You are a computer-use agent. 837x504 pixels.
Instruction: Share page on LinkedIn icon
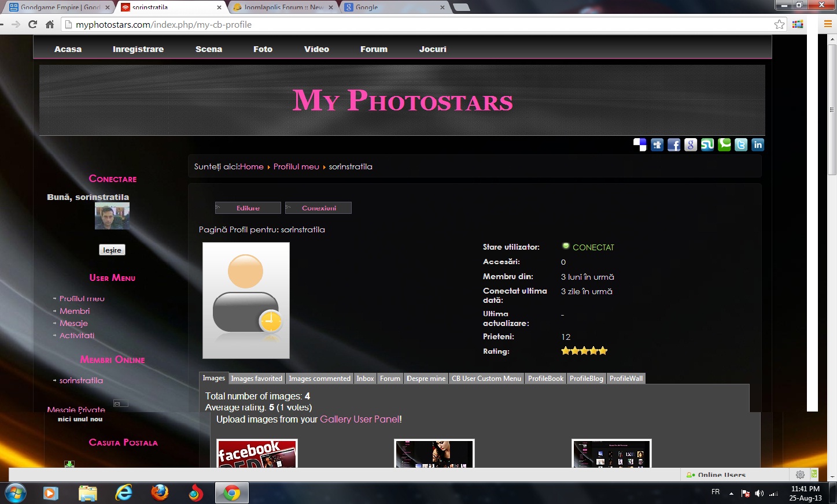coord(758,145)
